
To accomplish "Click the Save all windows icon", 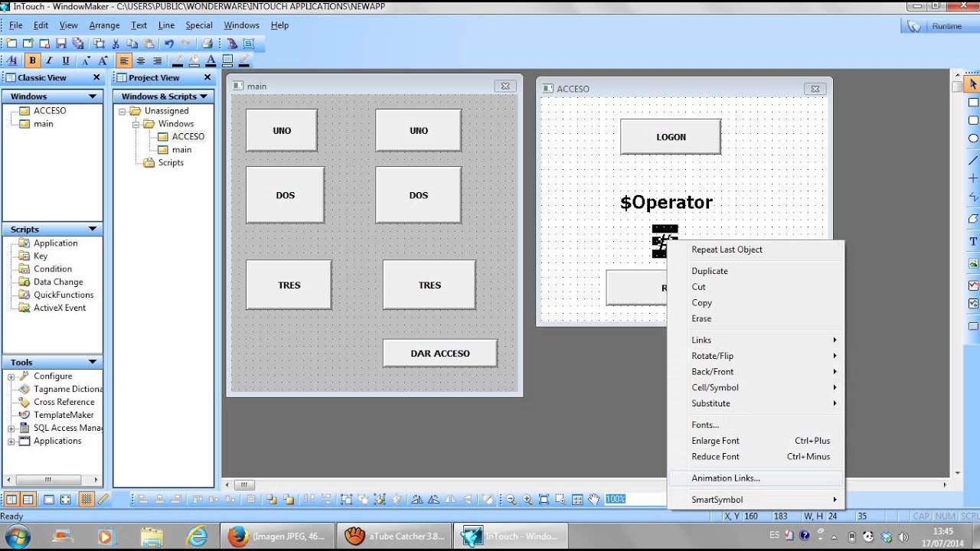I will point(77,44).
